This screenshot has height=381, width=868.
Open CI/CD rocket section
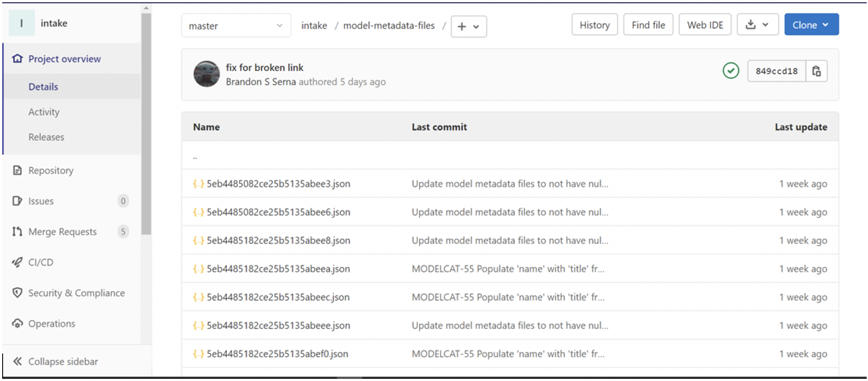pyautogui.click(x=40, y=262)
